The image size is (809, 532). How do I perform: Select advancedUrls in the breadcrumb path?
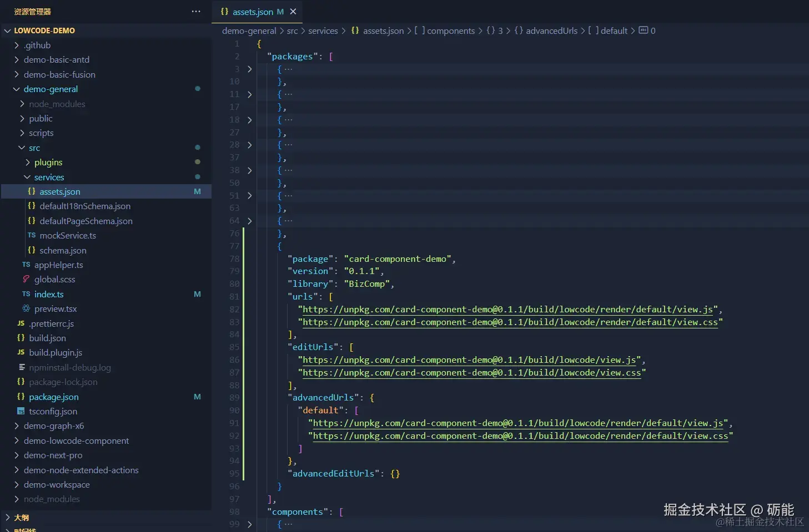(x=551, y=31)
